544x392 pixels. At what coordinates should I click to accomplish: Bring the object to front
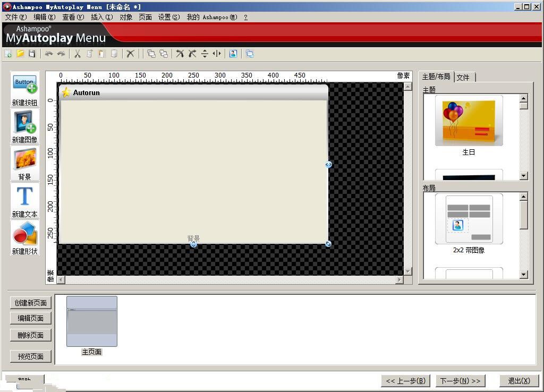coord(151,54)
